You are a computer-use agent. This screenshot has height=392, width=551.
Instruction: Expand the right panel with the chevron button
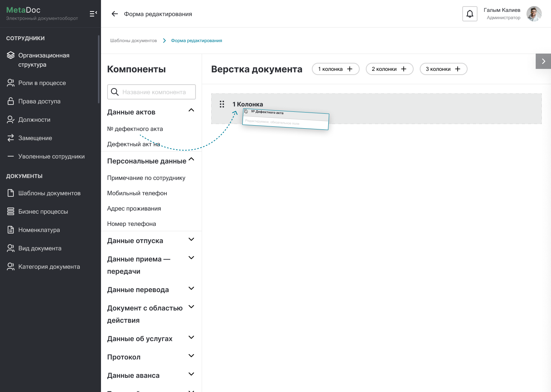point(543,61)
